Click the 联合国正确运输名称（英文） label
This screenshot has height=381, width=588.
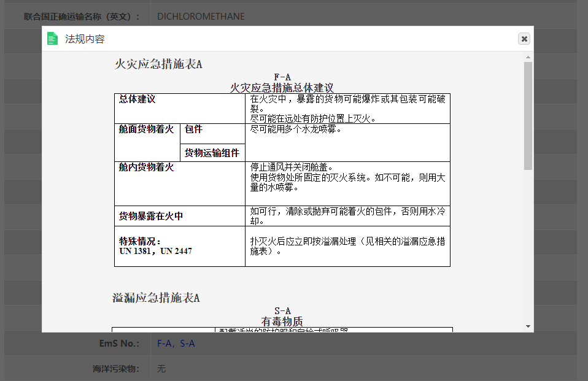pyautogui.click(x=82, y=17)
